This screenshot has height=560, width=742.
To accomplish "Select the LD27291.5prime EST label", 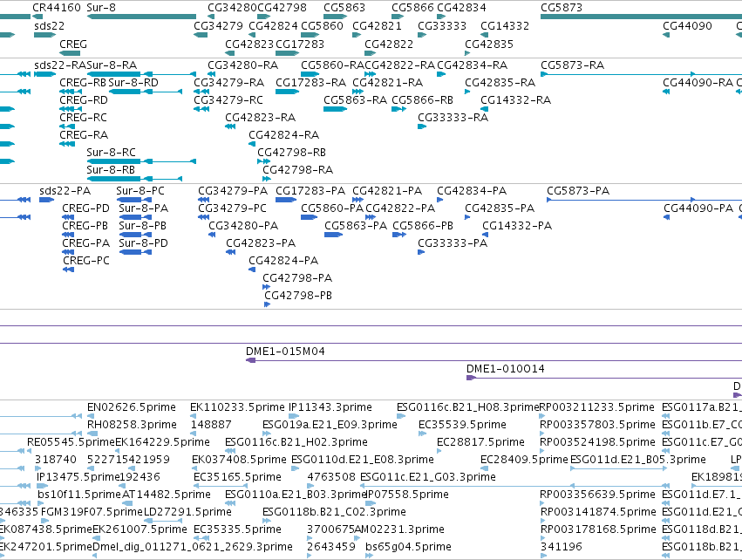I will [187, 512].
